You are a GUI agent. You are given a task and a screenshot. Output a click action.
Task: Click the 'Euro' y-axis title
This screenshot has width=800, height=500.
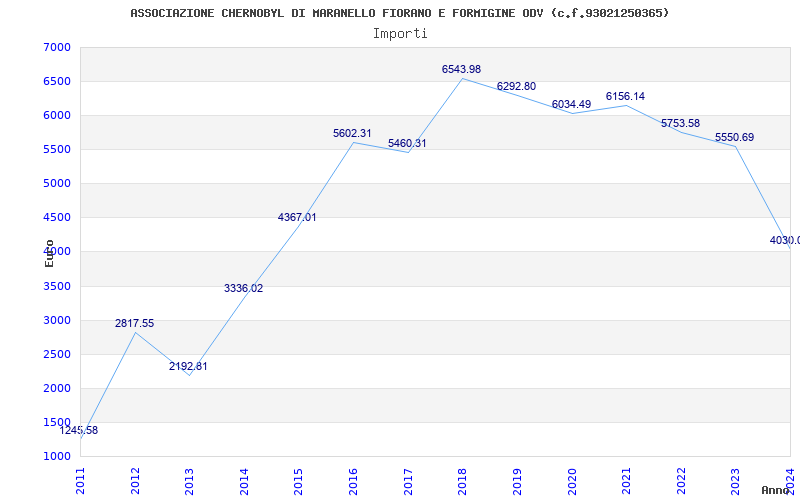[49, 253]
